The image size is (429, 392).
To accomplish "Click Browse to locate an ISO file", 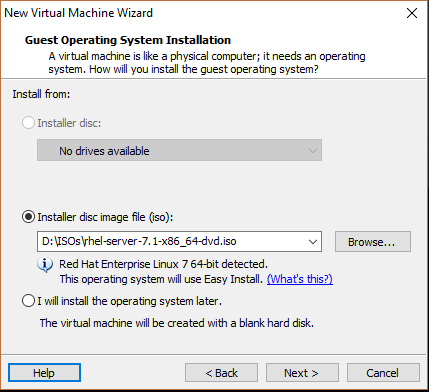I will [373, 242].
